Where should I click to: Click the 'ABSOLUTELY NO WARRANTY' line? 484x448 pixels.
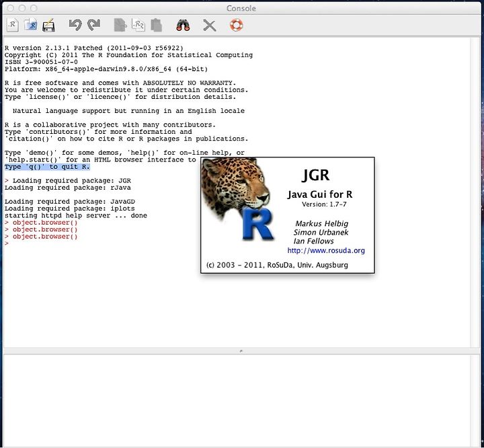pyautogui.click(x=120, y=83)
